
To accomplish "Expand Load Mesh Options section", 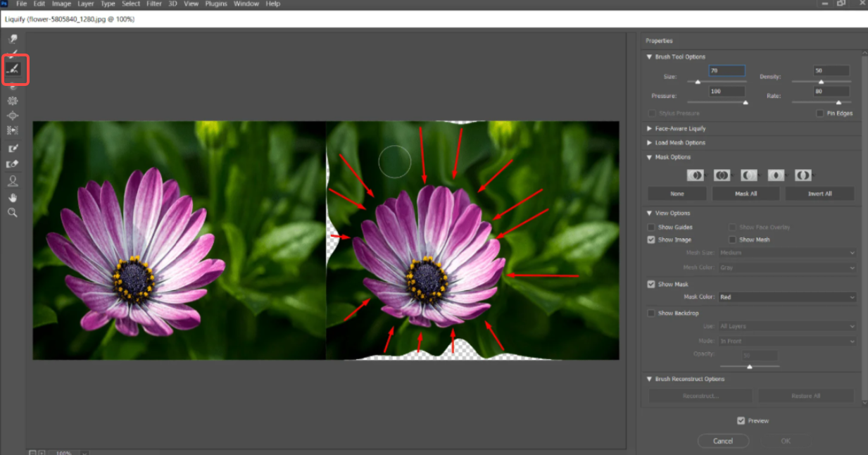I will (680, 143).
